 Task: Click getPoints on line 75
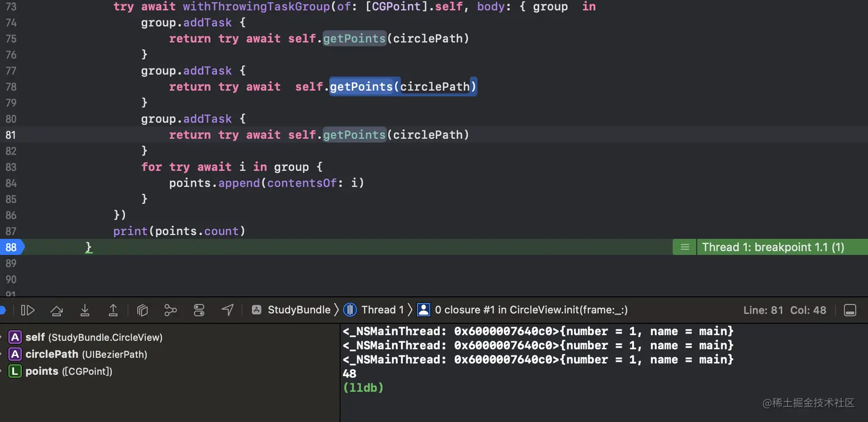pyautogui.click(x=354, y=39)
